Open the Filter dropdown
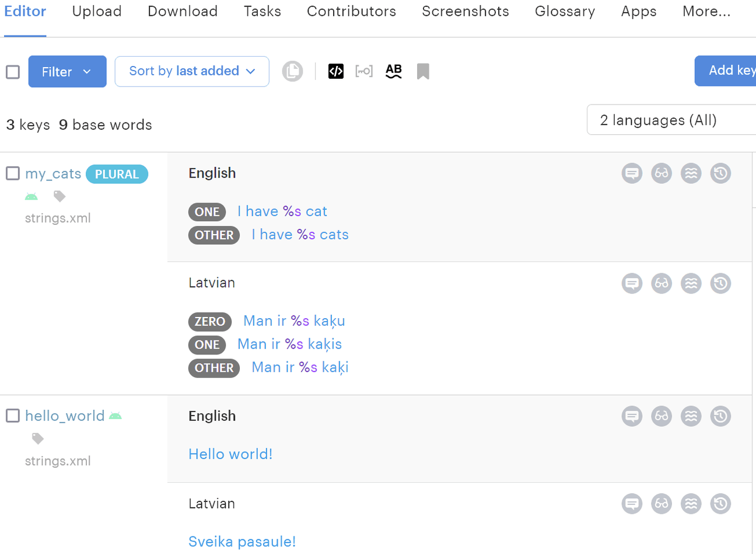The height and width of the screenshot is (554, 756). (67, 71)
